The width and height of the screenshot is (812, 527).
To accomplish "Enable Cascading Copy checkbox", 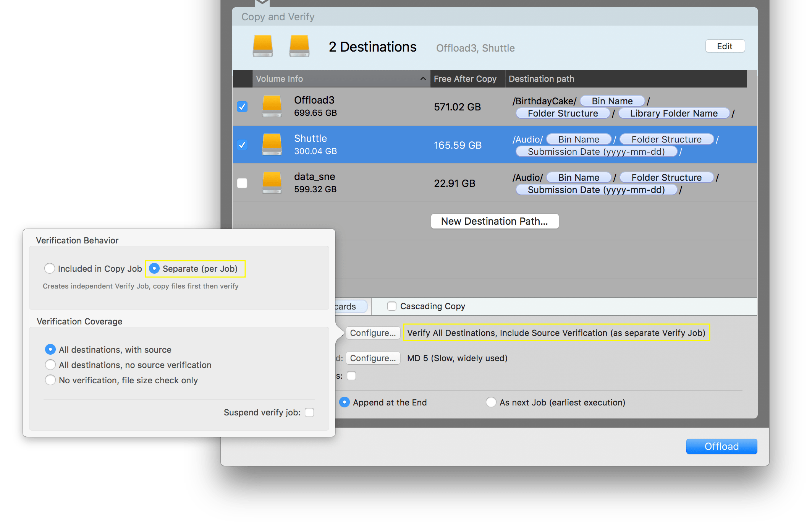I will pos(392,306).
